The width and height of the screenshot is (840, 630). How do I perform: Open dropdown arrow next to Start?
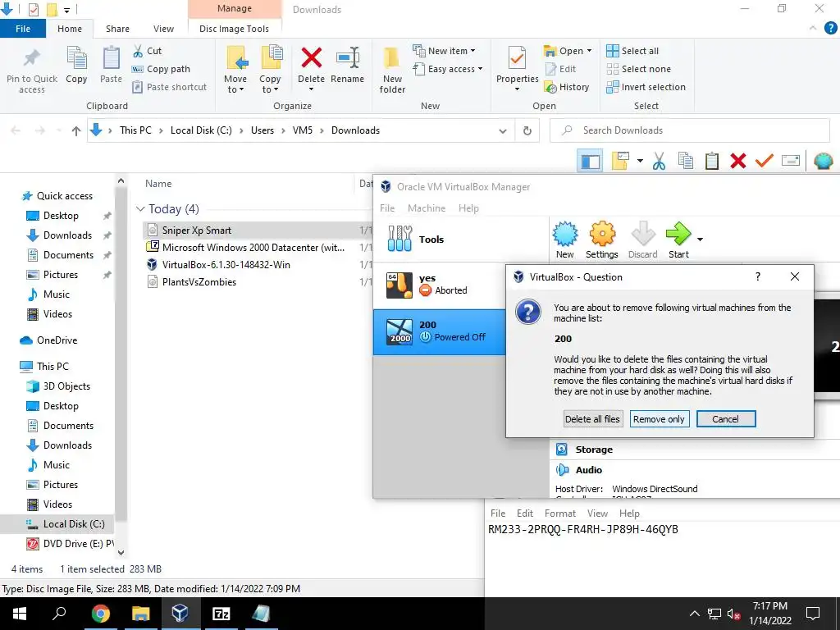(x=701, y=240)
